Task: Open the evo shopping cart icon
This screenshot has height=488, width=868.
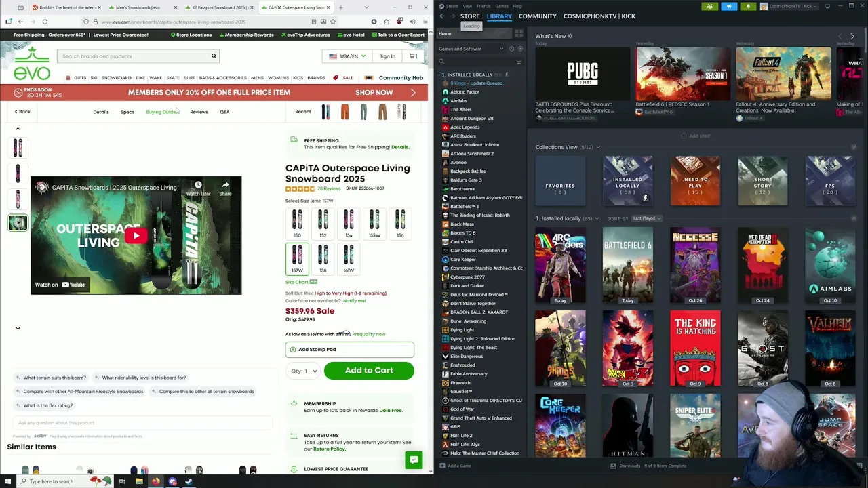Action: (x=413, y=56)
